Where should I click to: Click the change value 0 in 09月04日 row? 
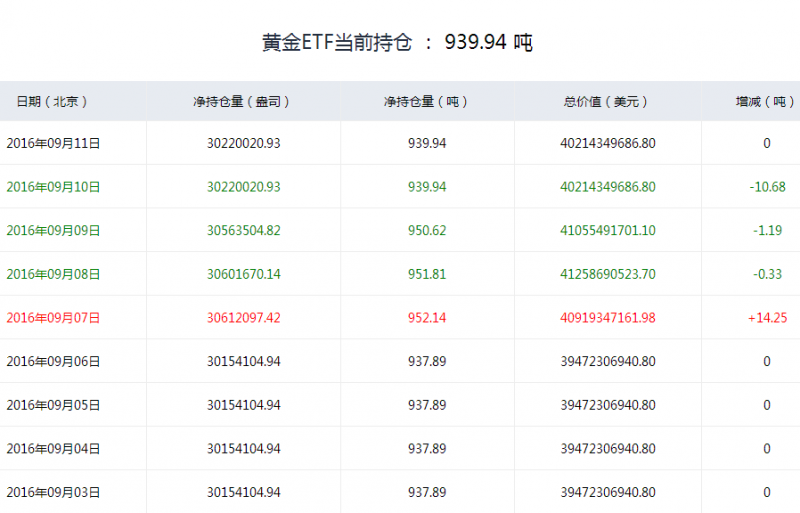(766, 449)
